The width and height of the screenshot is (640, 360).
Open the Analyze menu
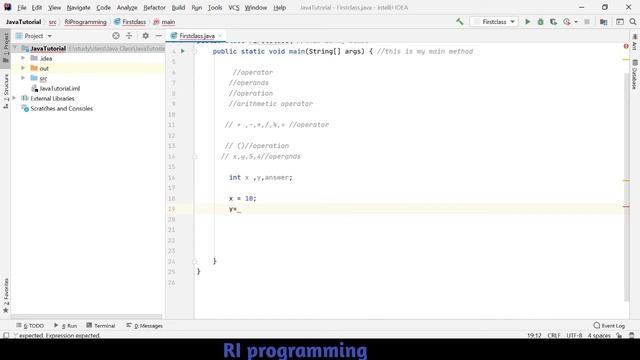click(x=127, y=7)
